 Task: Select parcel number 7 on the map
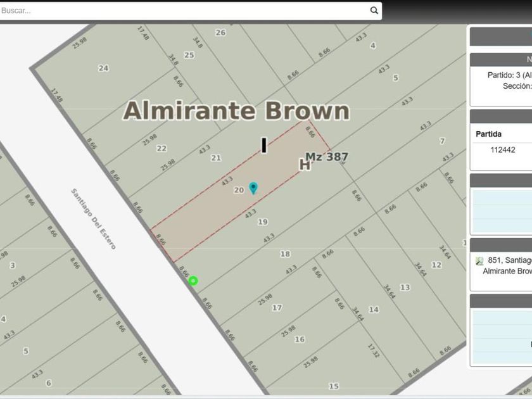tap(442, 141)
